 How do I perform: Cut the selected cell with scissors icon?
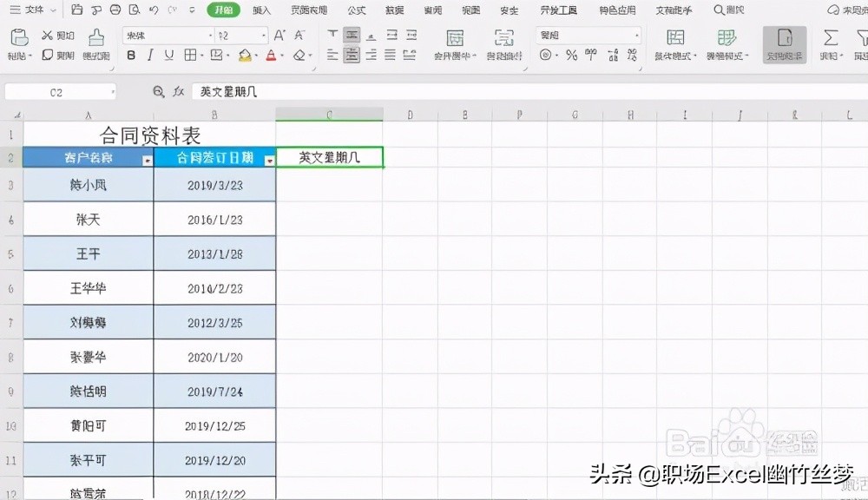point(47,36)
